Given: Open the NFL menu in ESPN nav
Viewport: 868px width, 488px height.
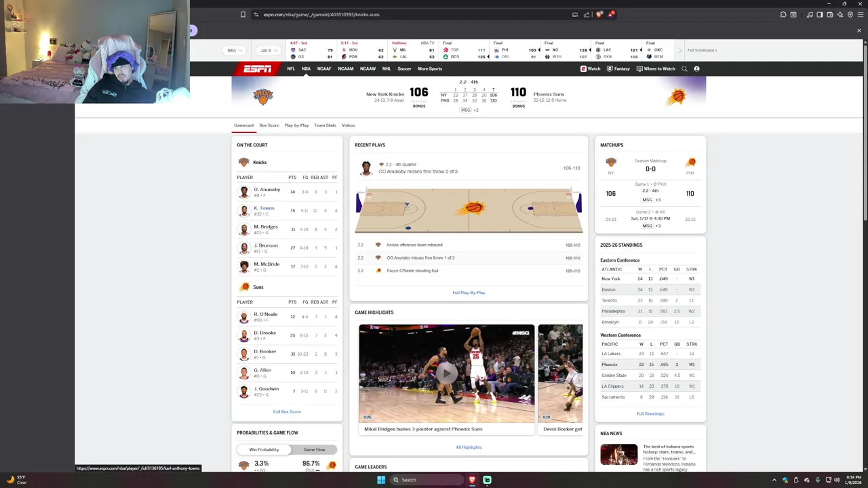Looking at the screenshot, I should [x=291, y=68].
